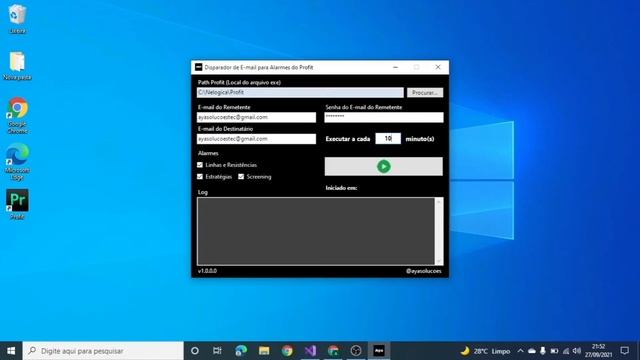The image size is (640, 360).
Task: Select Microsoft Edge desktop shortcut
Action: coord(17,162)
